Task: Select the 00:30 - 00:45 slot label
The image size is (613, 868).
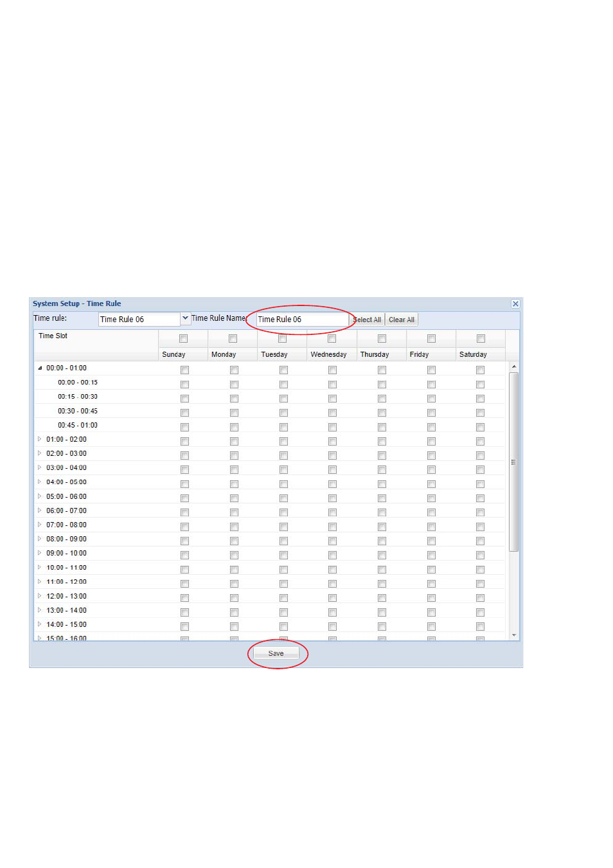Action: coord(78,411)
